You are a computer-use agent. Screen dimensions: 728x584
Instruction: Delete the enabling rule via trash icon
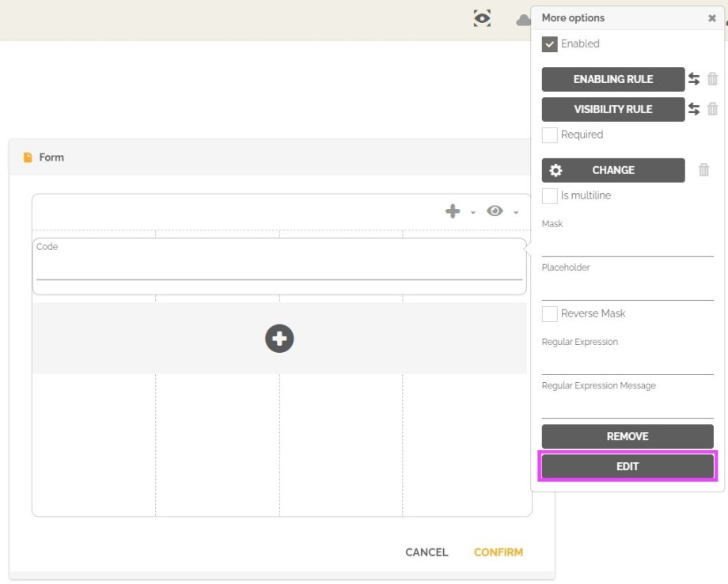click(x=712, y=79)
